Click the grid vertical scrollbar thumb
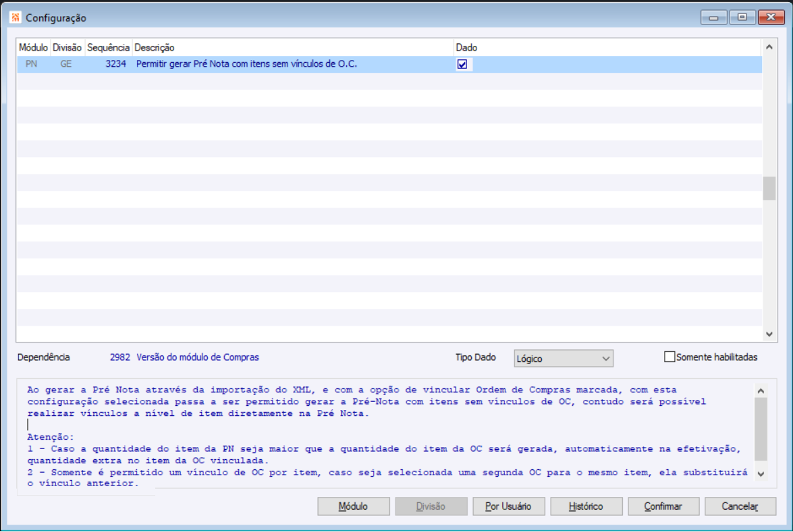This screenshot has height=532, width=793. coord(769,188)
